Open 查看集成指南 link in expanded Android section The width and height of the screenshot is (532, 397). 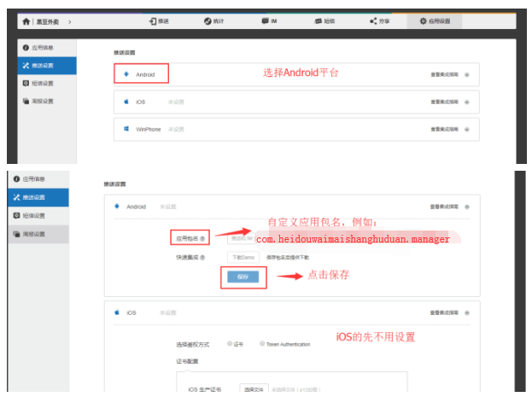(444, 207)
